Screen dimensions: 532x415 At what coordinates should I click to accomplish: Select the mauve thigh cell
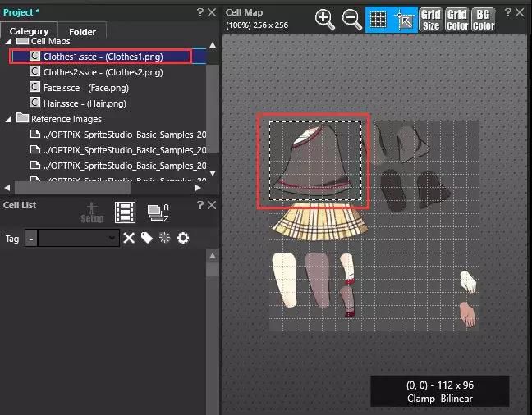point(317,280)
